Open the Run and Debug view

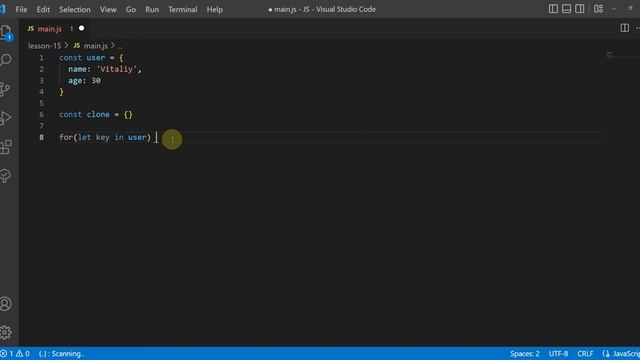coord(6,118)
